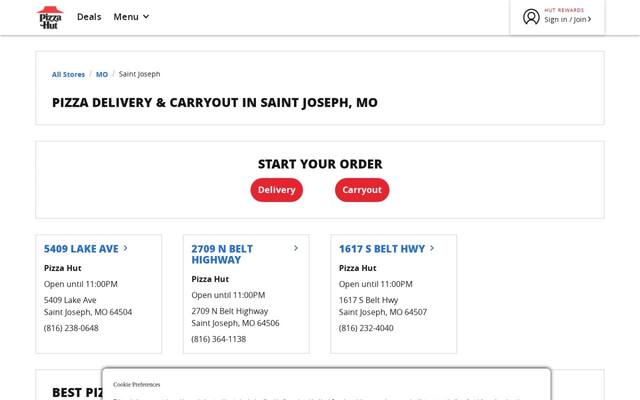The image size is (640, 400).
Task: Go to All Stores breadcrumb
Action: click(x=68, y=74)
